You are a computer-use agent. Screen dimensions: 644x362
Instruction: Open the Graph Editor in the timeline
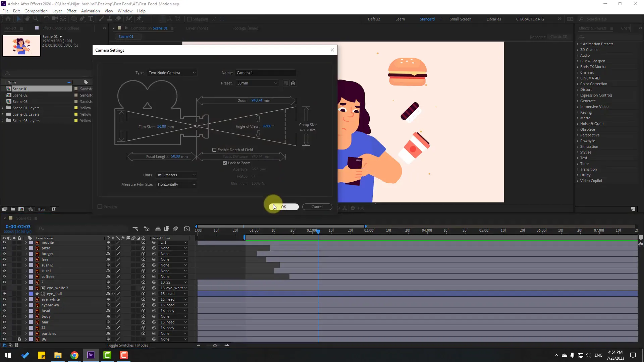187,229
